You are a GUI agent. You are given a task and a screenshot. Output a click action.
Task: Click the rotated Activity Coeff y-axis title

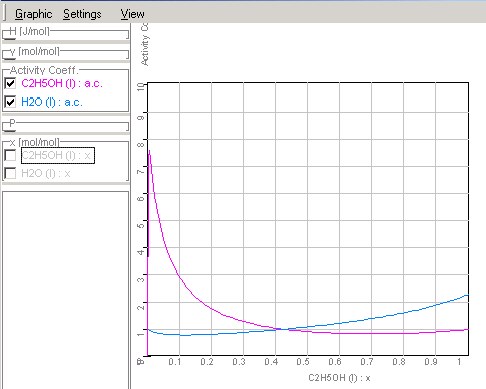(144, 44)
